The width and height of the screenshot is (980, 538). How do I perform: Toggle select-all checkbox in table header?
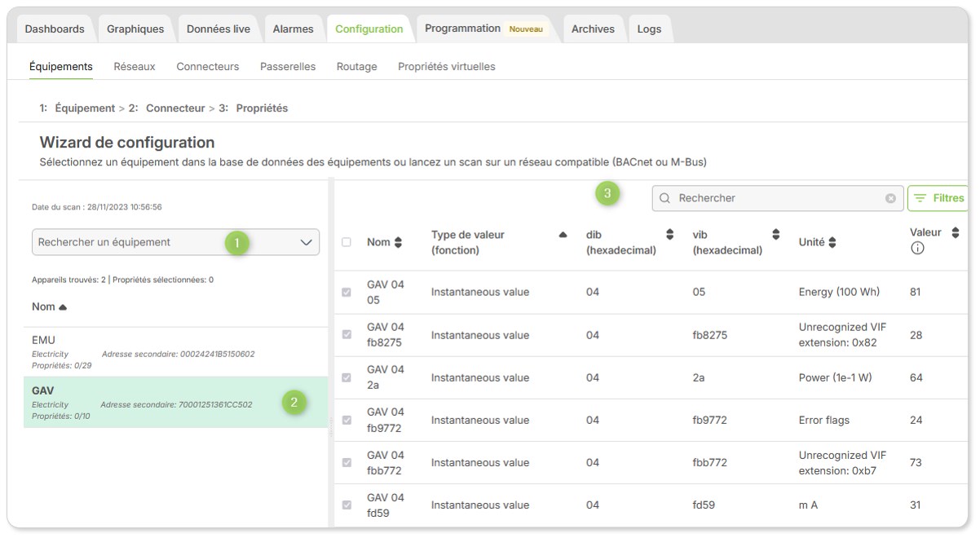(347, 242)
